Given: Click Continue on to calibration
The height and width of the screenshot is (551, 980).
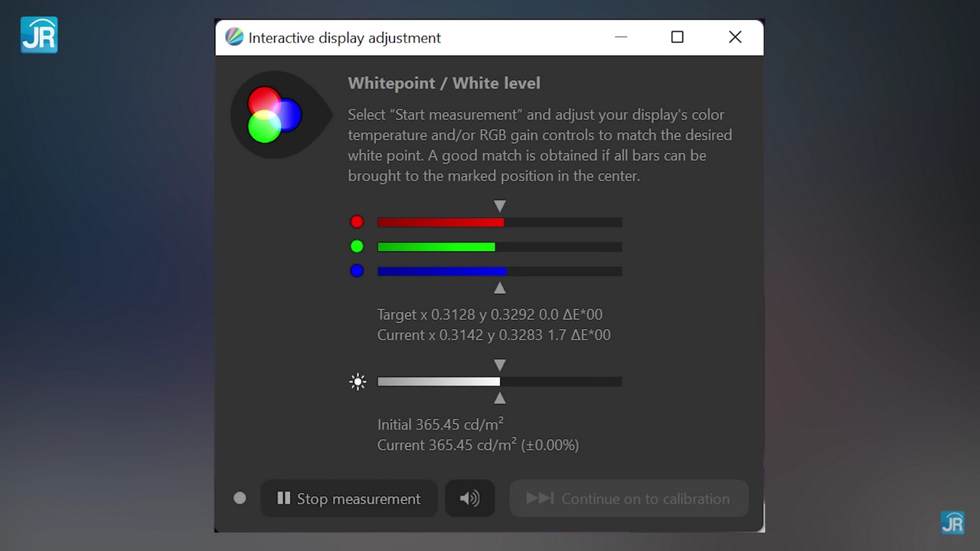Looking at the screenshot, I should 629,498.
